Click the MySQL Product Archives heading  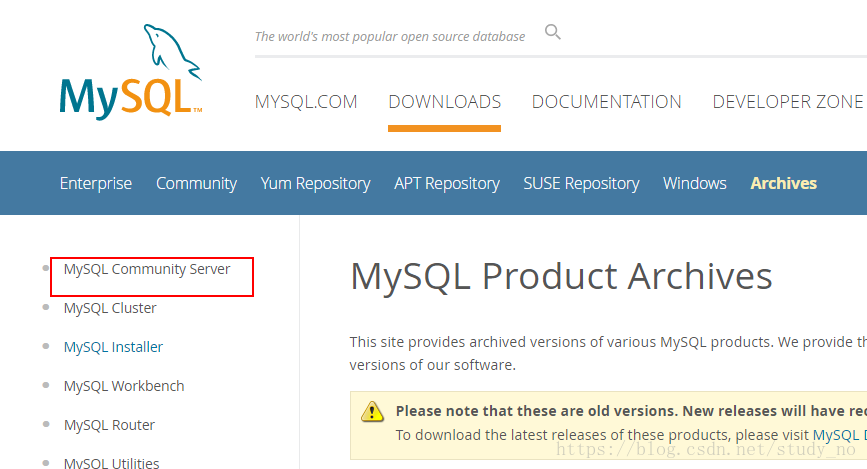coord(561,276)
